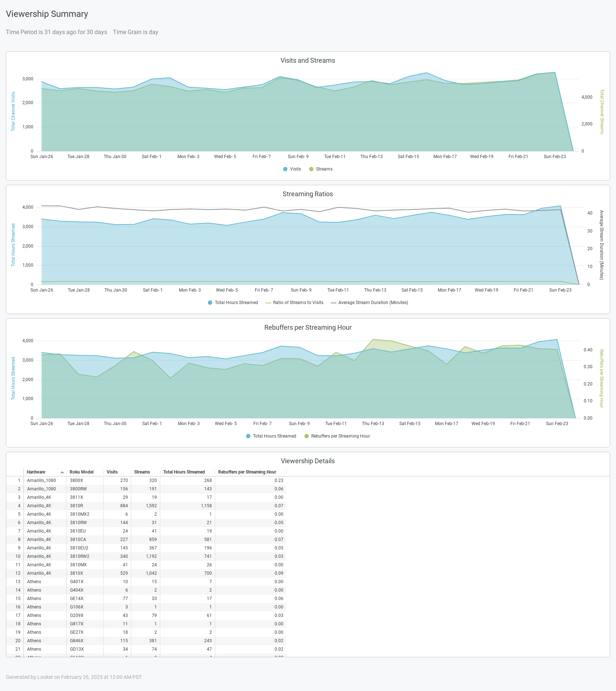Click the 884 visits value
The image size is (616, 691).
coord(124,506)
